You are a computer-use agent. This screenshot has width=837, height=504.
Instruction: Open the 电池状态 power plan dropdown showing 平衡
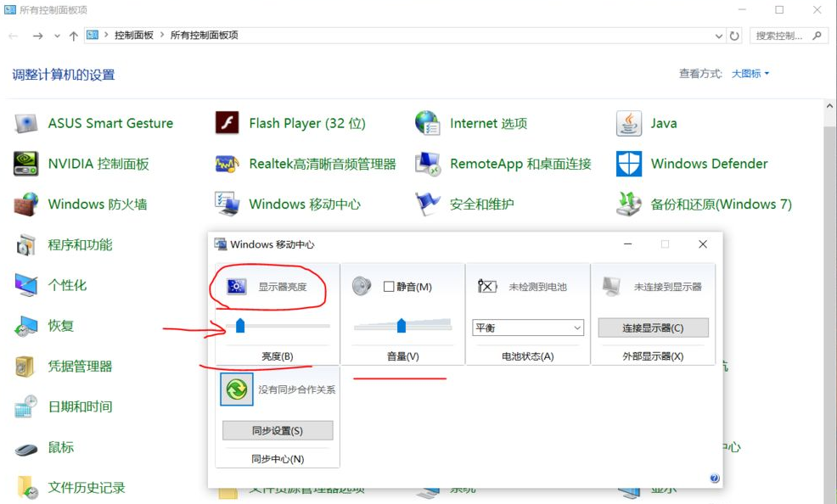[527, 328]
